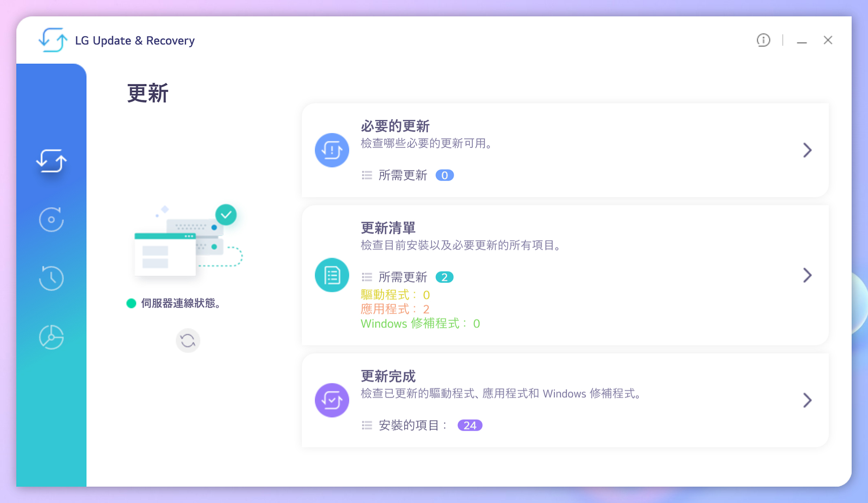The image size is (868, 503).
Task: Expand the 更新清單 card chevron
Action: coord(807,275)
